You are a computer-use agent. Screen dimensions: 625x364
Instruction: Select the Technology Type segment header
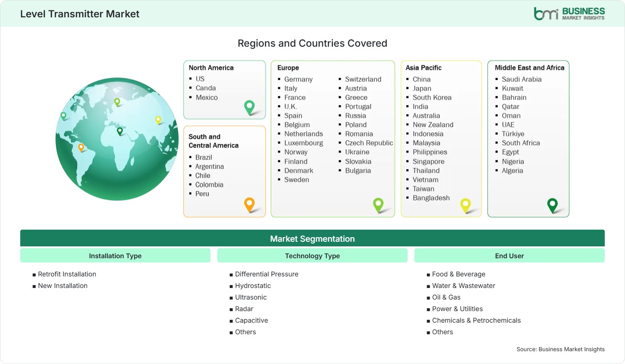click(x=312, y=256)
